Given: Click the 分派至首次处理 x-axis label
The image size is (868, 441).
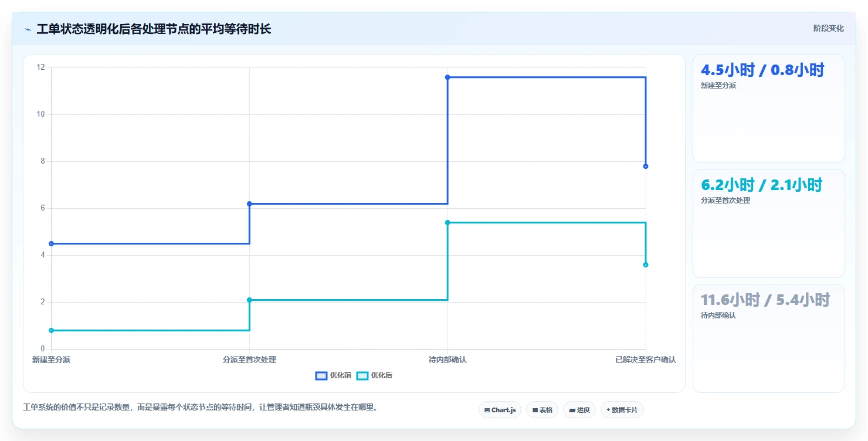Looking at the screenshot, I should tap(249, 359).
